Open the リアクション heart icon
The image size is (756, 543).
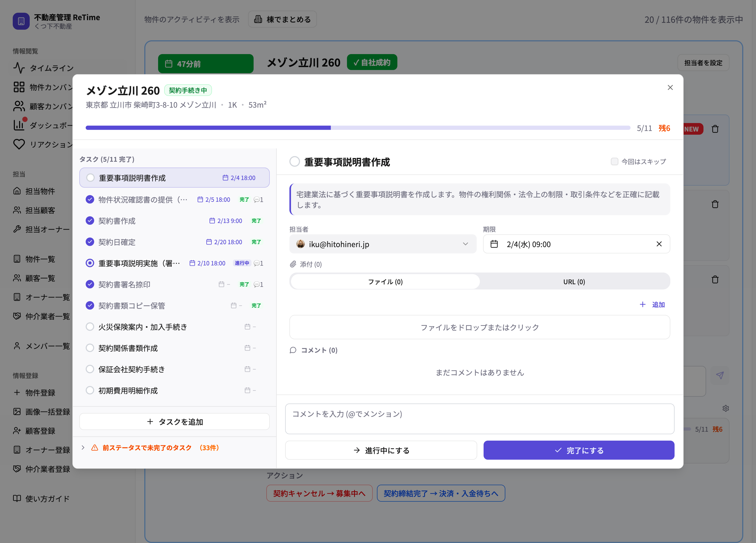point(19,144)
